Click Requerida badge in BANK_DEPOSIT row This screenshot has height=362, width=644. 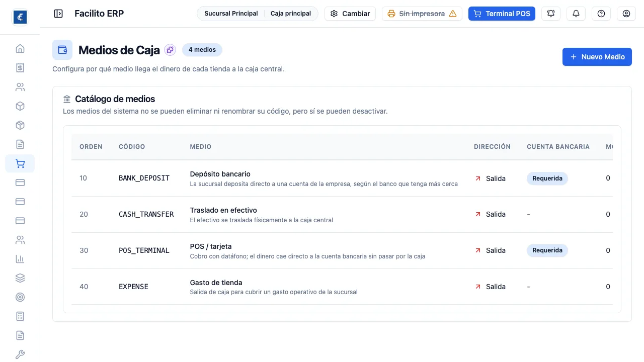pyautogui.click(x=547, y=178)
